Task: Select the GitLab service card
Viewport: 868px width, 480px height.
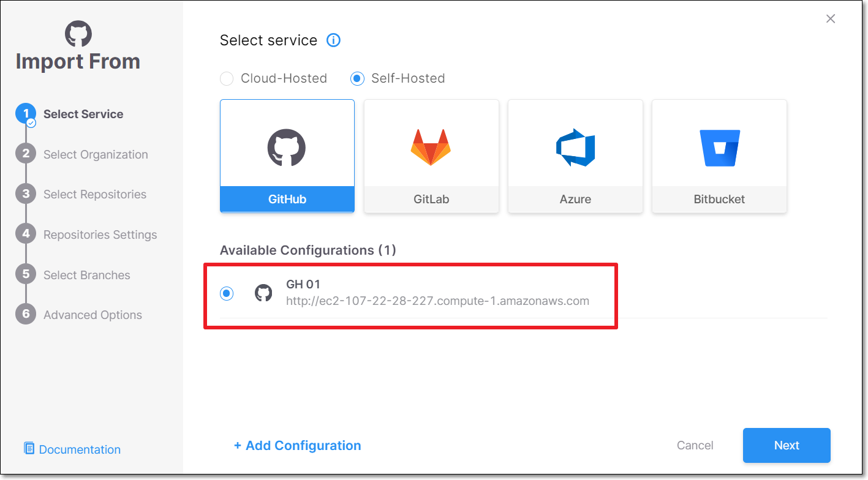Action: [x=431, y=156]
